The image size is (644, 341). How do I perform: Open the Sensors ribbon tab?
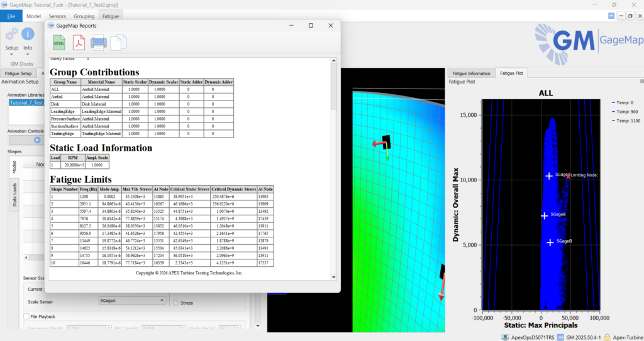[57, 16]
